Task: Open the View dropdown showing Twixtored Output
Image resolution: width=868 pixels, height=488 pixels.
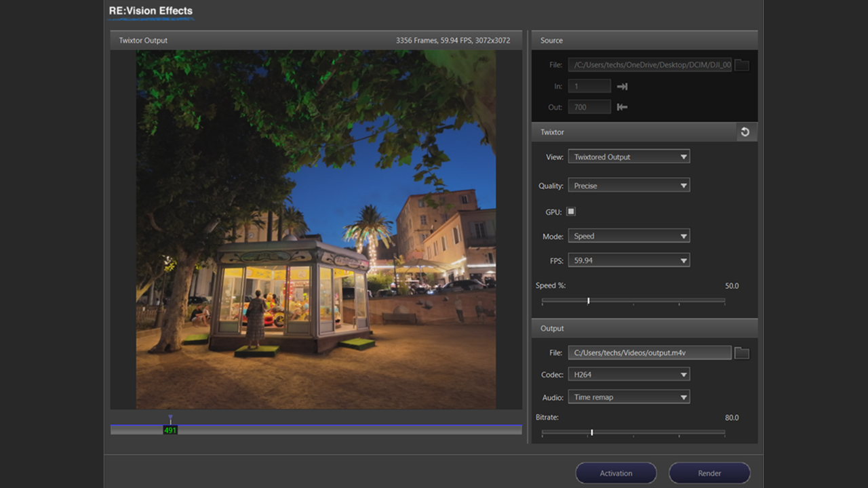Action: click(629, 157)
